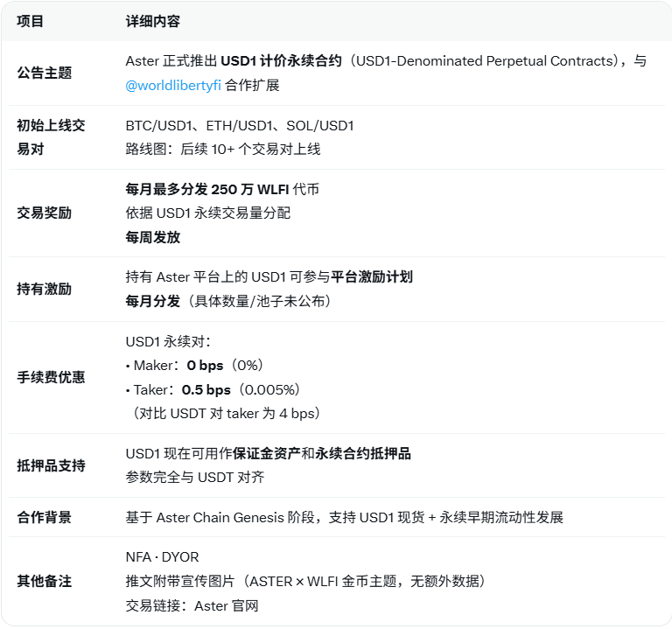The width and height of the screenshot is (672, 629).
Task: Click the 路线图 10+ 个交易对上线 line
Action: click(223, 149)
